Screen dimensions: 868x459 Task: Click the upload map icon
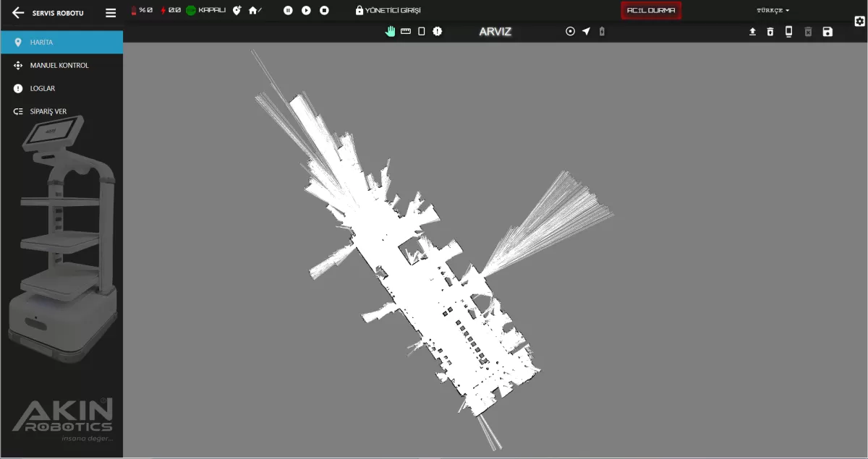point(752,32)
